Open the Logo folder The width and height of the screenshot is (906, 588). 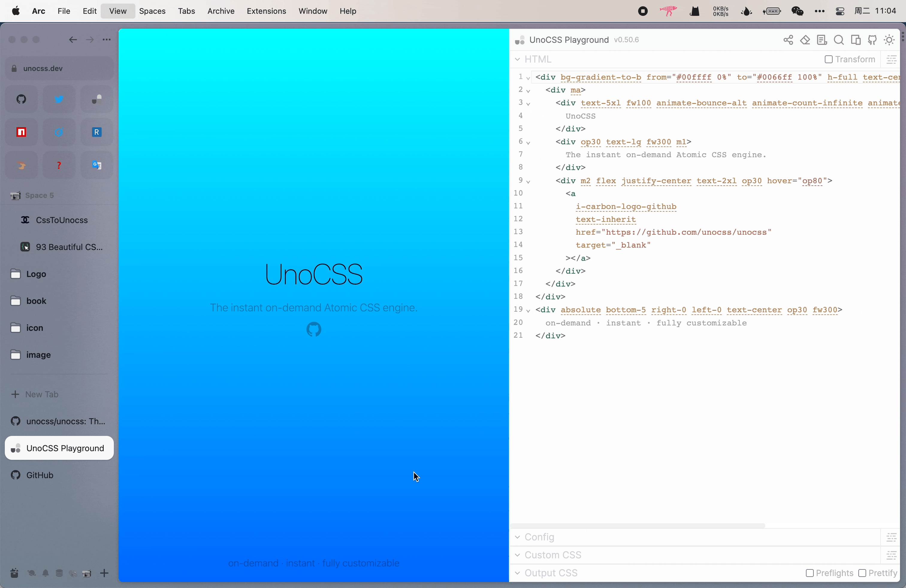coord(59,274)
